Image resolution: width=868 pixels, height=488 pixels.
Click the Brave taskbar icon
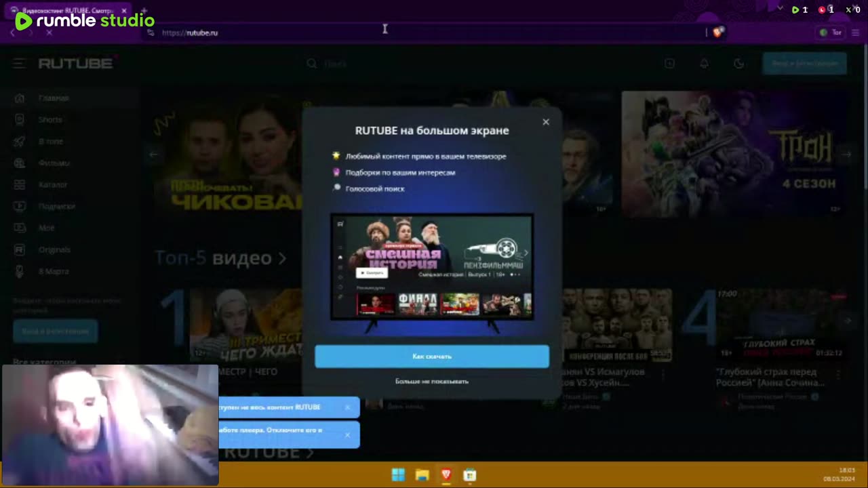(446, 475)
